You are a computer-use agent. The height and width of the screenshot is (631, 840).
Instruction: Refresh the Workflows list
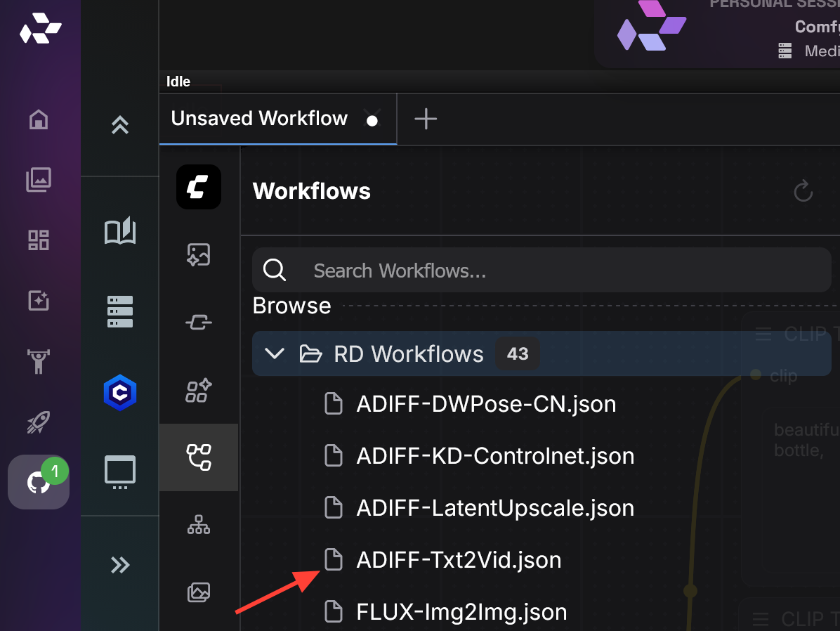click(x=803, y=191)
